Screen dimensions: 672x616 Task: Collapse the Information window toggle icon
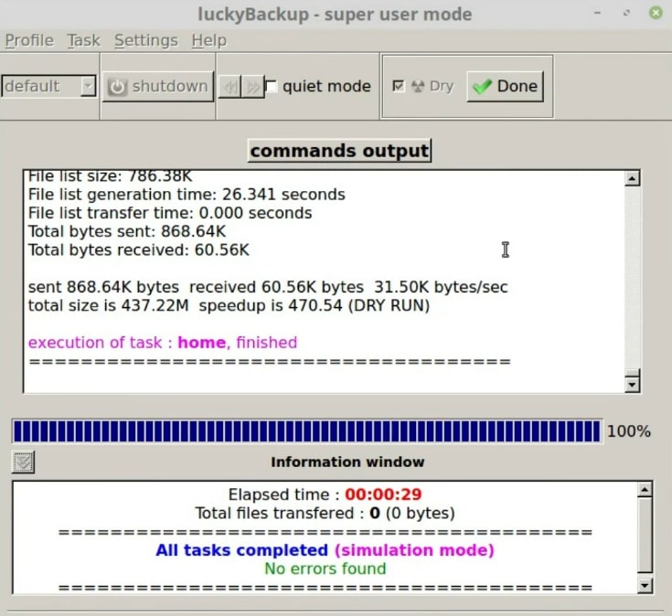(x=23, y=462)
